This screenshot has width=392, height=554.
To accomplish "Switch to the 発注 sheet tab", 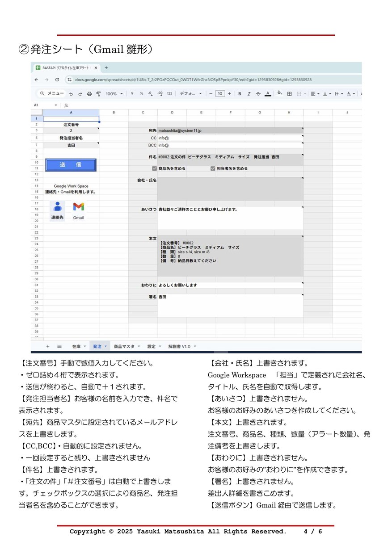I will (x=99, y=346).
